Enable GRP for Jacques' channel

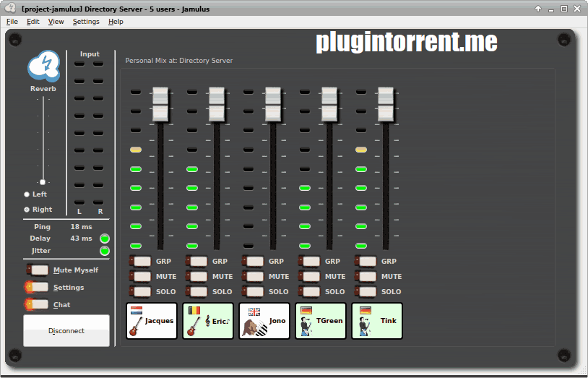click(140, 261)
